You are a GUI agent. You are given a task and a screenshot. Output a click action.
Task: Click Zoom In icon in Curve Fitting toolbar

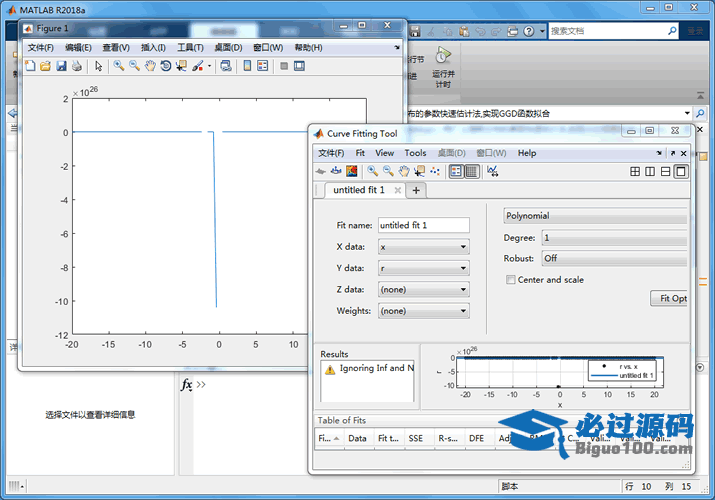tap(373, 171)
